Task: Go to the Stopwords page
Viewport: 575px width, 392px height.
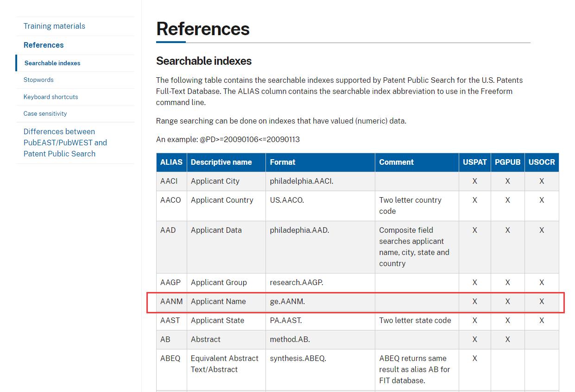Action: (x=38, y=80)
